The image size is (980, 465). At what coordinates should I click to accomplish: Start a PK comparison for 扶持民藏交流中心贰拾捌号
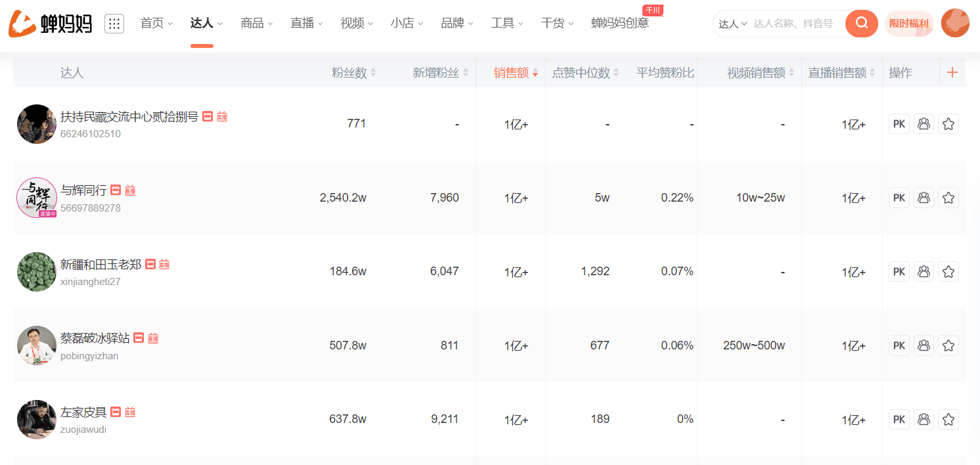point(899,123)
